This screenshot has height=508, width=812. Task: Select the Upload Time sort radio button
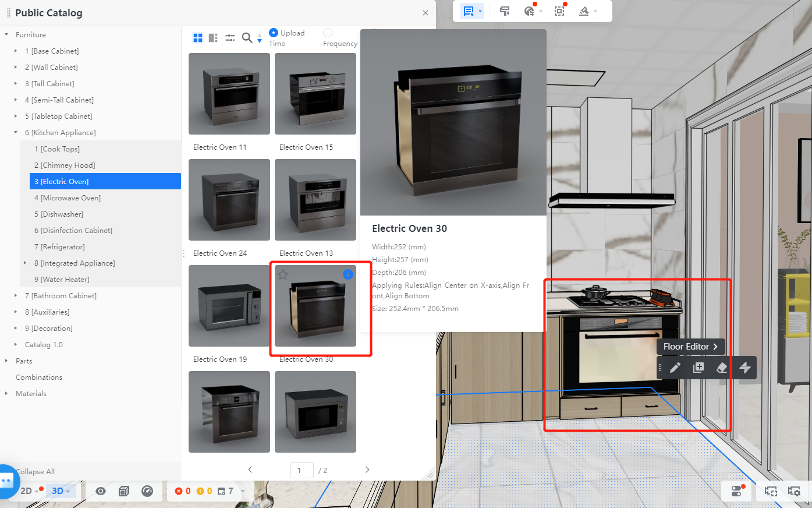coord(274,33)
